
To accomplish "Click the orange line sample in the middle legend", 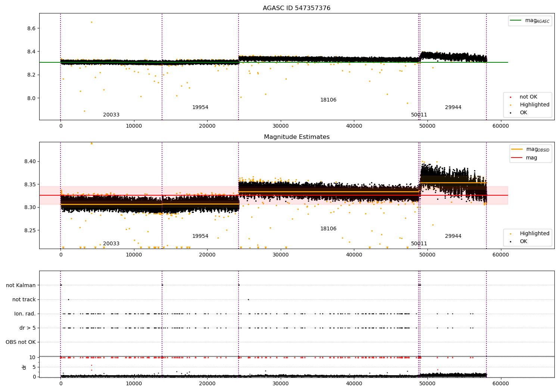I will point(517,149).
